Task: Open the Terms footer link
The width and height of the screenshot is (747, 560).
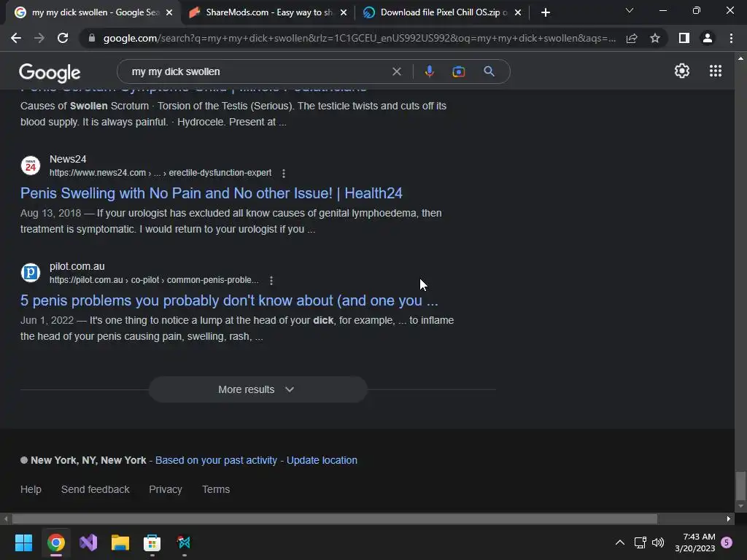Action: 216,489
